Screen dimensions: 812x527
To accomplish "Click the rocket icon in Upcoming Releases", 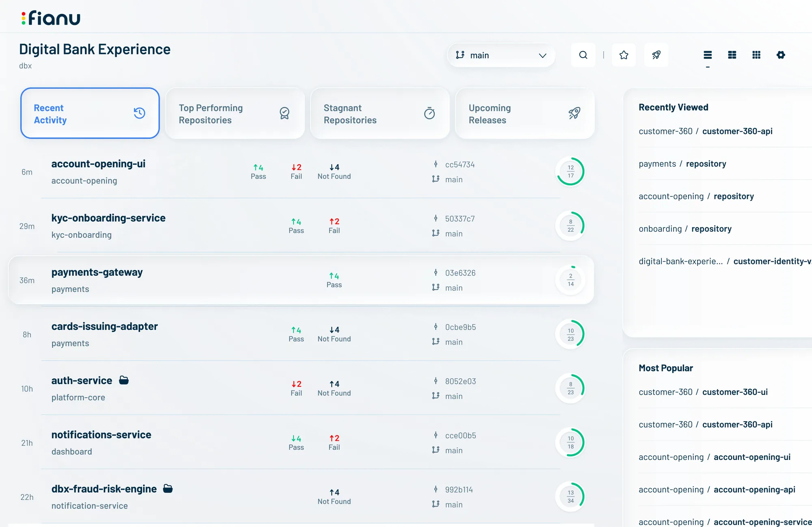I will [x=574, y=113].
